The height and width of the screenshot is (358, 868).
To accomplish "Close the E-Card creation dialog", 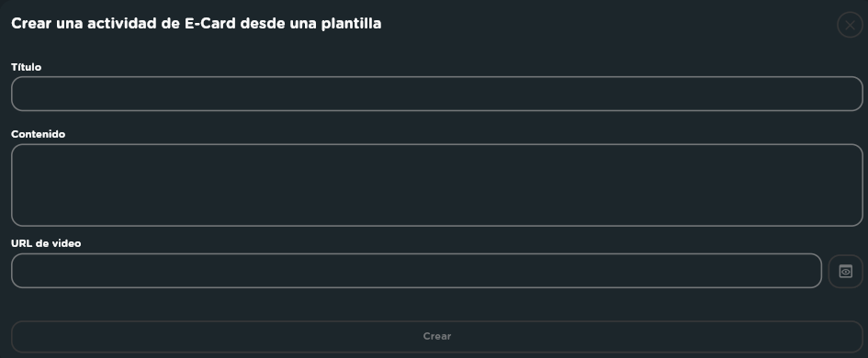I will tap(850, 25).
